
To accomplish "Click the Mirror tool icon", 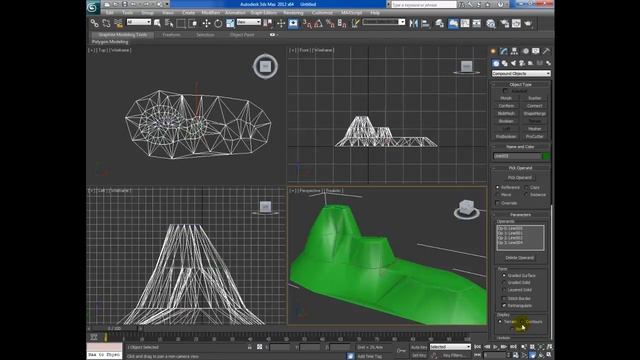I will coord(413,24).
